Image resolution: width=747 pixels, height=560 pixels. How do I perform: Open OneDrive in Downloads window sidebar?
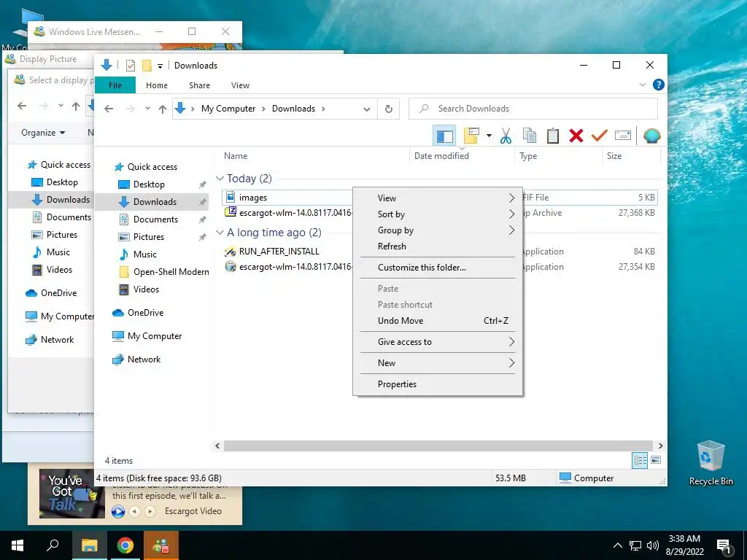(145, 313)
